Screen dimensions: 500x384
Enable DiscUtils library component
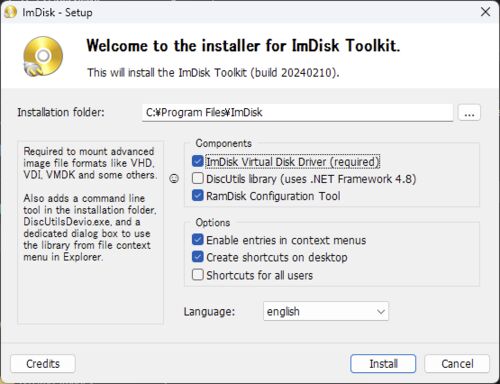(198, 178)
